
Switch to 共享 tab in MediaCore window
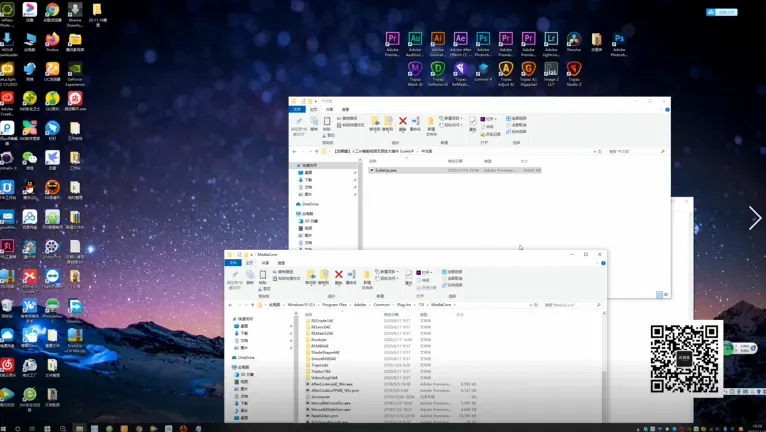[x=265, y=263]
